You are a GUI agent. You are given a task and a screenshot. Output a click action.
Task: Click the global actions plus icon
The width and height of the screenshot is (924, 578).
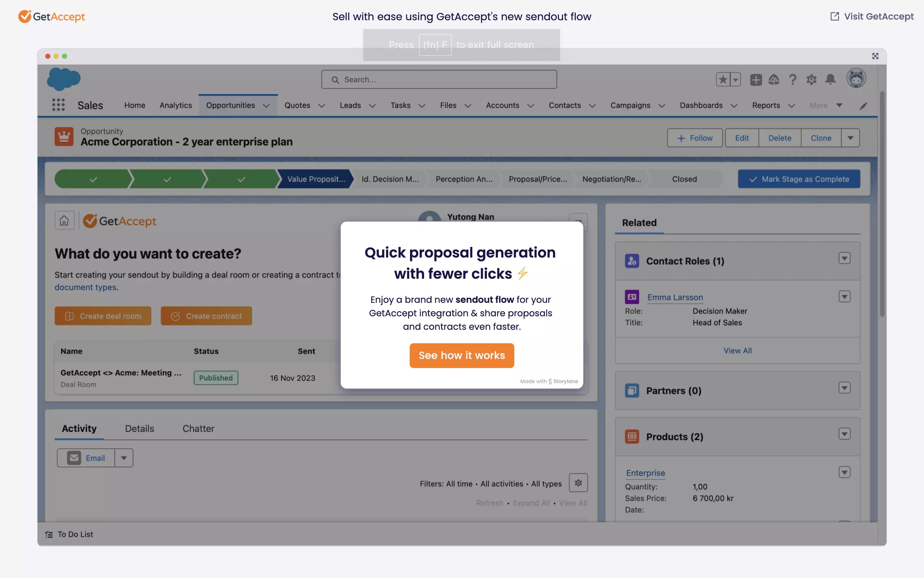click(756, 80)
